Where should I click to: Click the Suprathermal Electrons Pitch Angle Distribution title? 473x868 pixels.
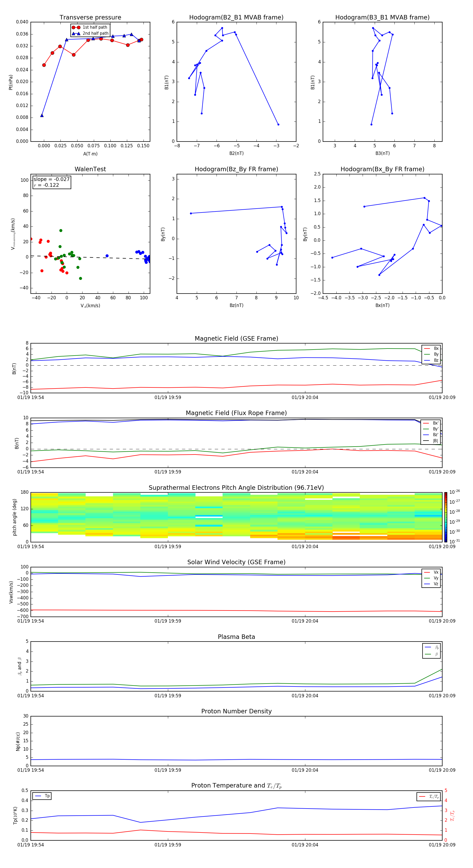point(236,488)
